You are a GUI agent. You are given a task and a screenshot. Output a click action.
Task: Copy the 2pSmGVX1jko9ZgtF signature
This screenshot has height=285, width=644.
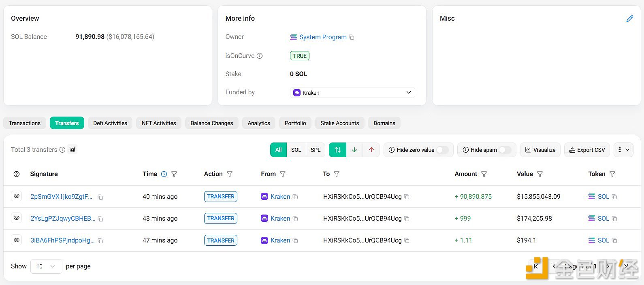100,197
